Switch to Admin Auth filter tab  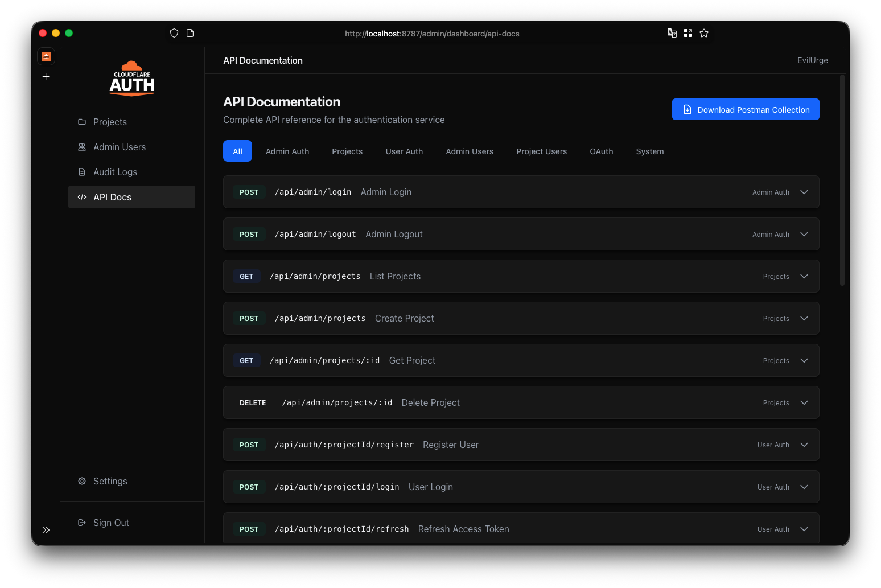[x=287, y=151]
